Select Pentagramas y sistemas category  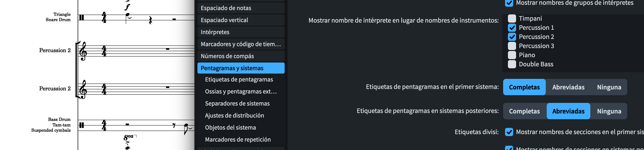241,68
